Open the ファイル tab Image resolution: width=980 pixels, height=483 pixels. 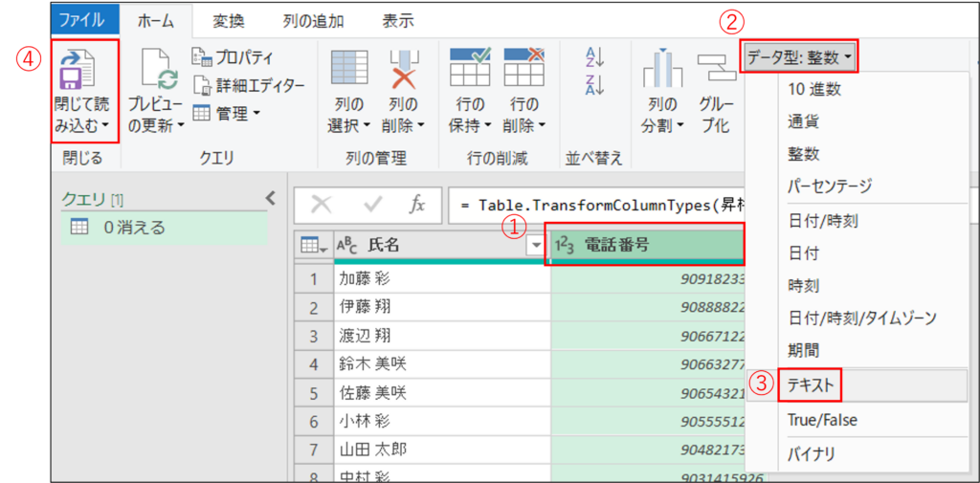[83, 21]
